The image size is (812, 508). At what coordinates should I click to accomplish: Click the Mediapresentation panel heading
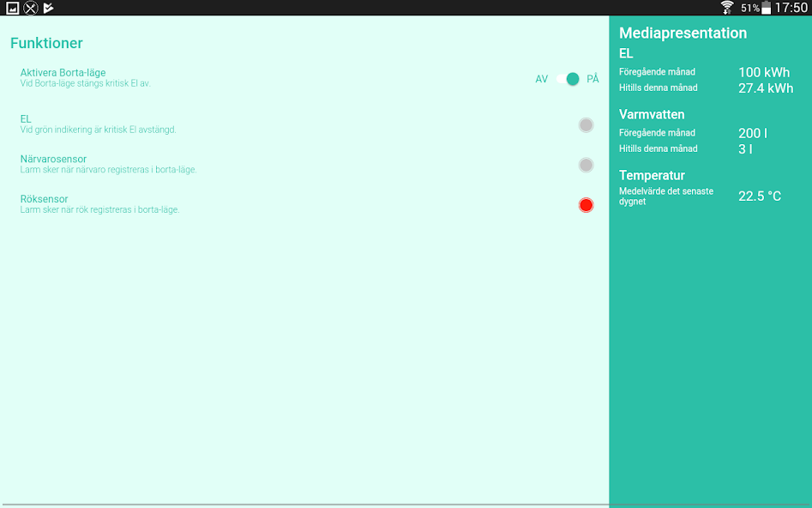tap(683, 33)
